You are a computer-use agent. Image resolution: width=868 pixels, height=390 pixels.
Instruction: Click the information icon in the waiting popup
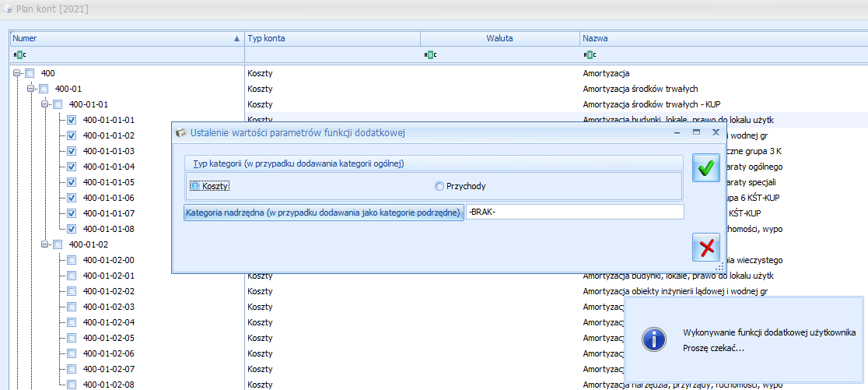pos(654,338)
